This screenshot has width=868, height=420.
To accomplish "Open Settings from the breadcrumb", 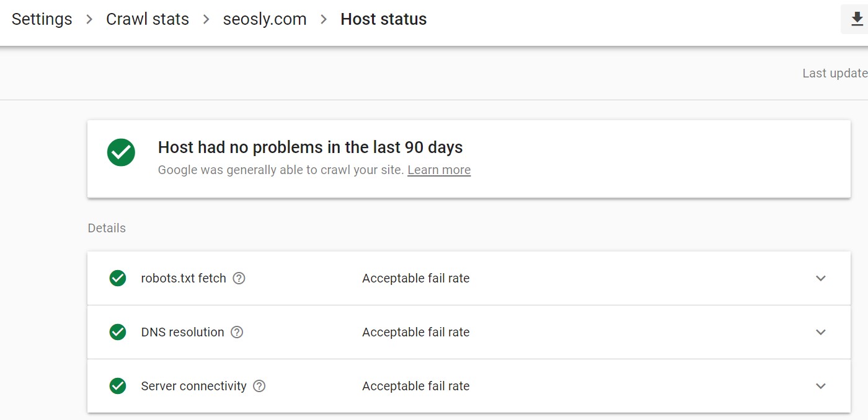I will click(41, 19).
